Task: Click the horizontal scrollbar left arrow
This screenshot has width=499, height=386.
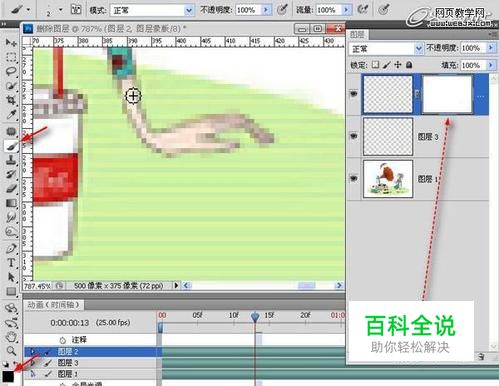Action: (x=186, y=285)
